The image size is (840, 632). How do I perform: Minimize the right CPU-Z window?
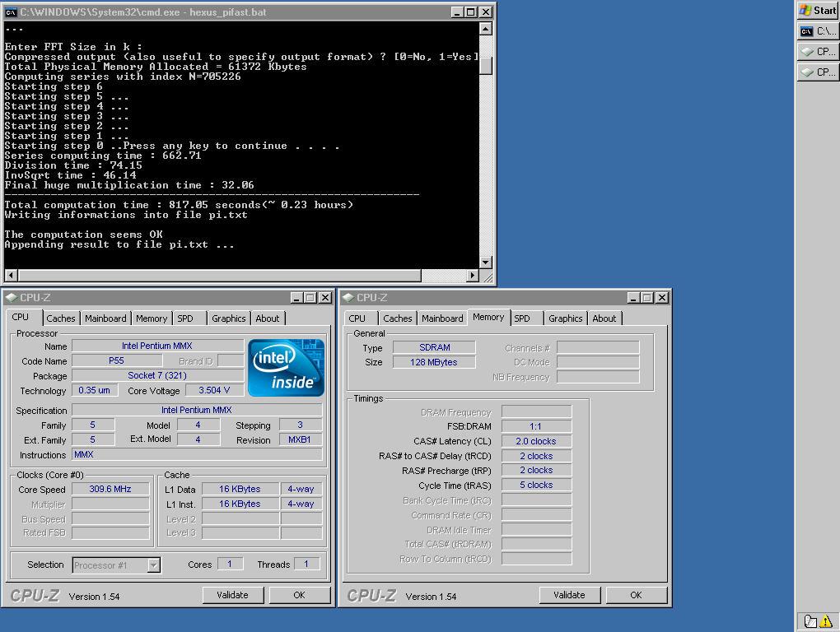point(633,298)
